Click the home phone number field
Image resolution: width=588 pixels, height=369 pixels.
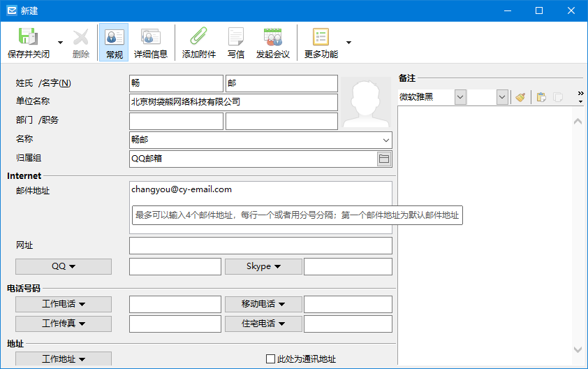pyautogui.click(x=348, y=324)
